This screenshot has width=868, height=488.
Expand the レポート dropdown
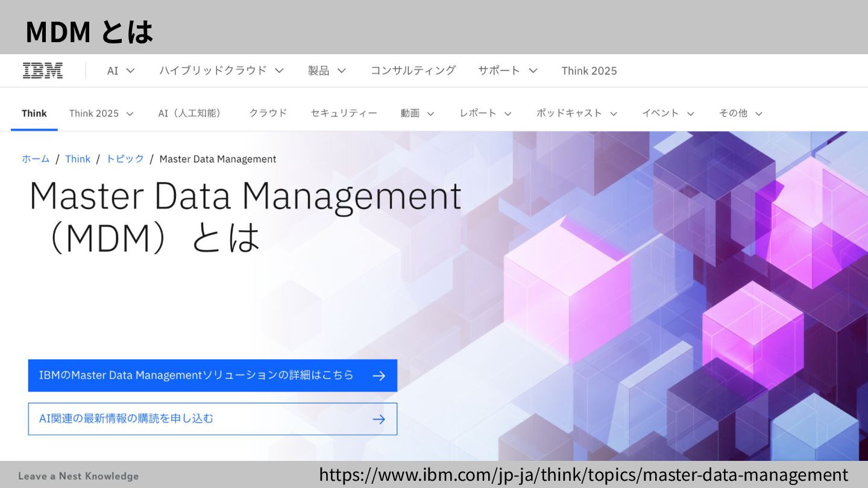(485, 113)
